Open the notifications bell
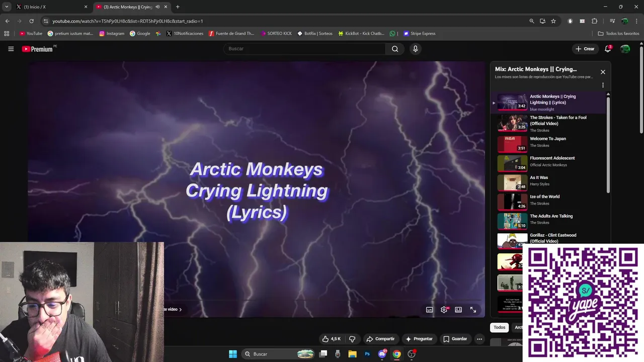The image size is (644, 362). tap(608, 49)
